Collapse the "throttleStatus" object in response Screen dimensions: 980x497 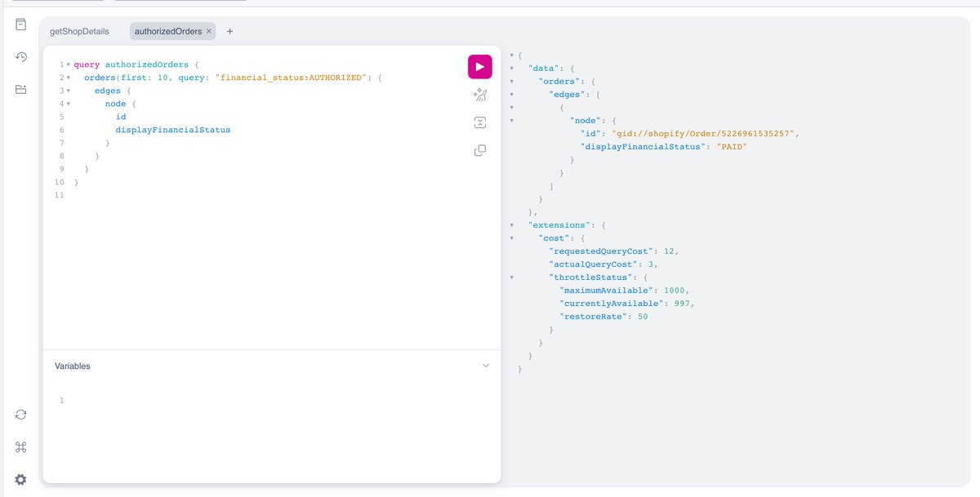[x=512, y=277]
